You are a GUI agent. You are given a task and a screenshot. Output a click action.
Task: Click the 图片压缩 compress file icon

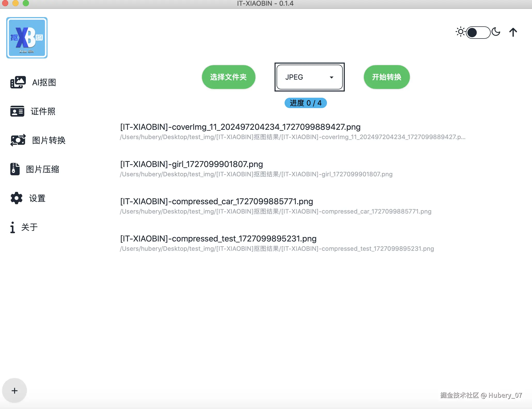point(15,169)
